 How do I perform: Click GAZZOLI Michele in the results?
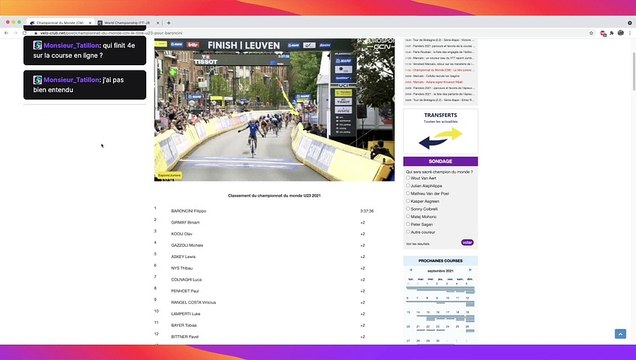tap(187, 245)
